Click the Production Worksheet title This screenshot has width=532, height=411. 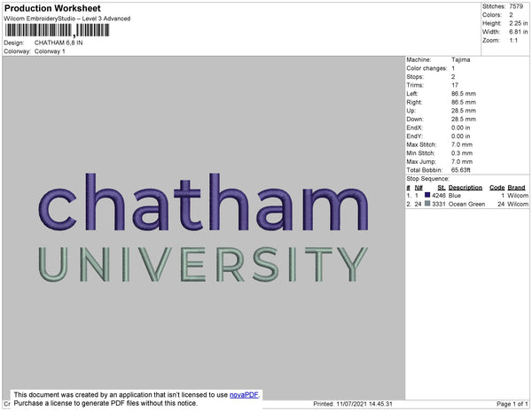coord(52,9)
